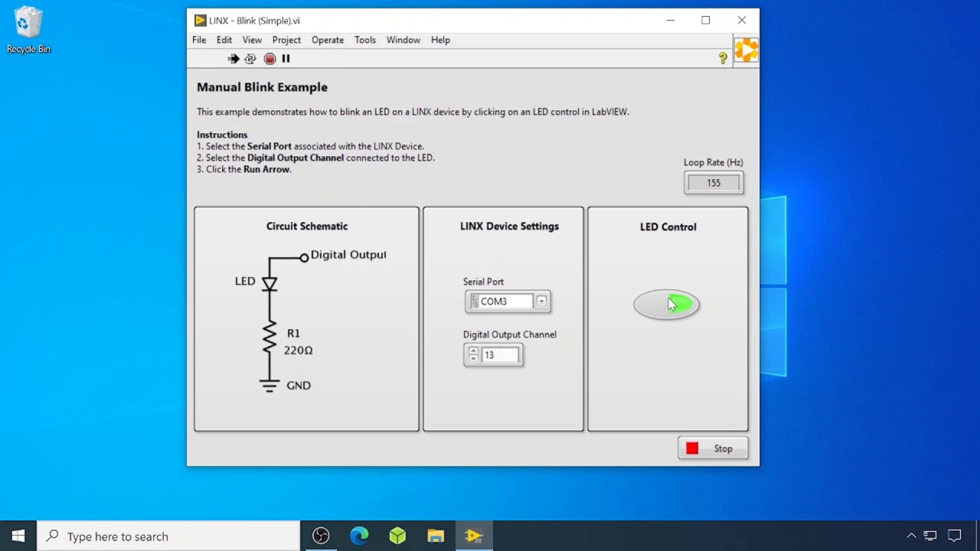Increment the Digital Output Channel value
The width and height of the screenshot is (980, 551).
[473, 350]
